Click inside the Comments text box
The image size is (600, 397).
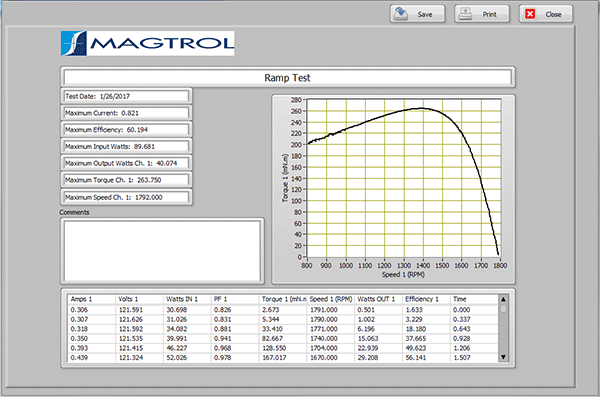coord(162,251)
